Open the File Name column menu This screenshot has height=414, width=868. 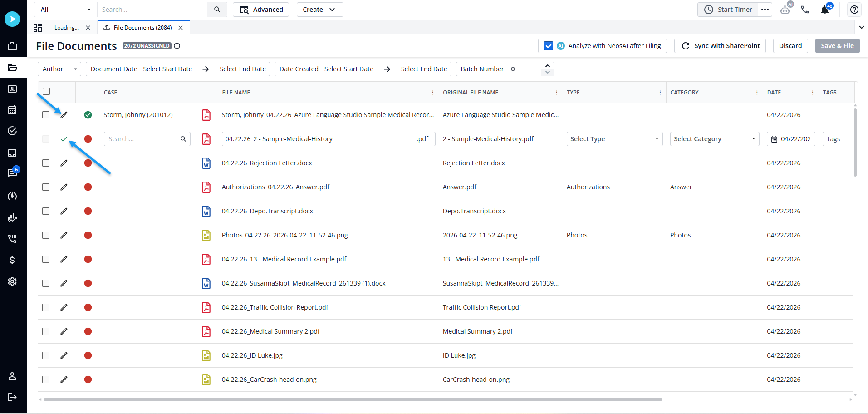(433, 93)
